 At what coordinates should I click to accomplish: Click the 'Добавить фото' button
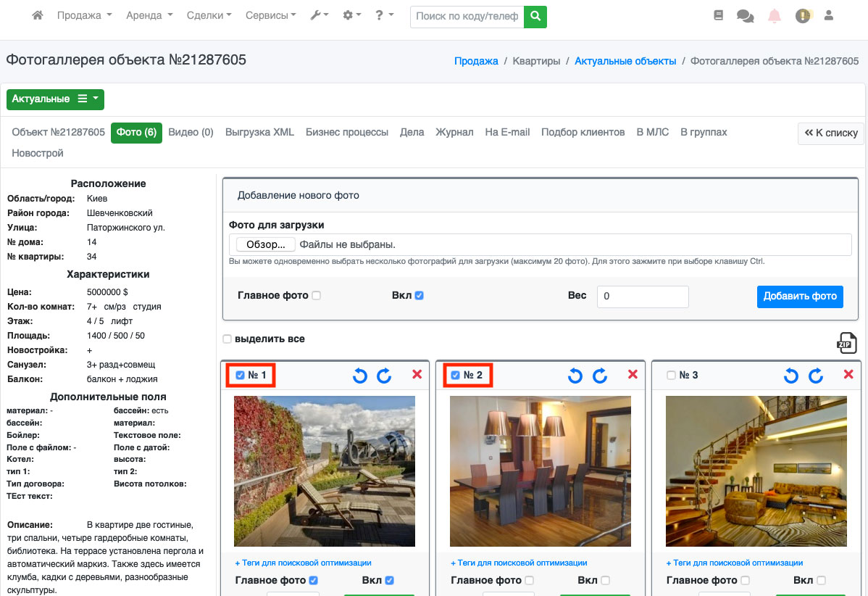click(x=800, y=297)
